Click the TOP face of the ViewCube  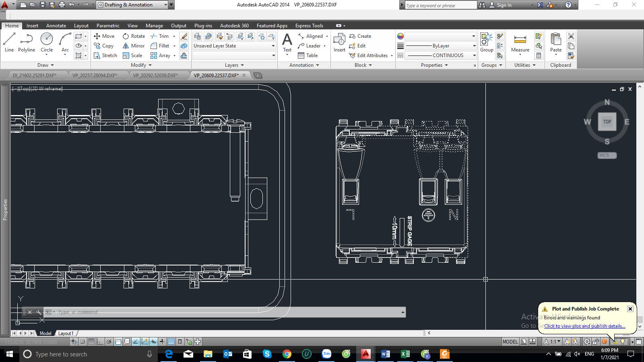[607, 122]
